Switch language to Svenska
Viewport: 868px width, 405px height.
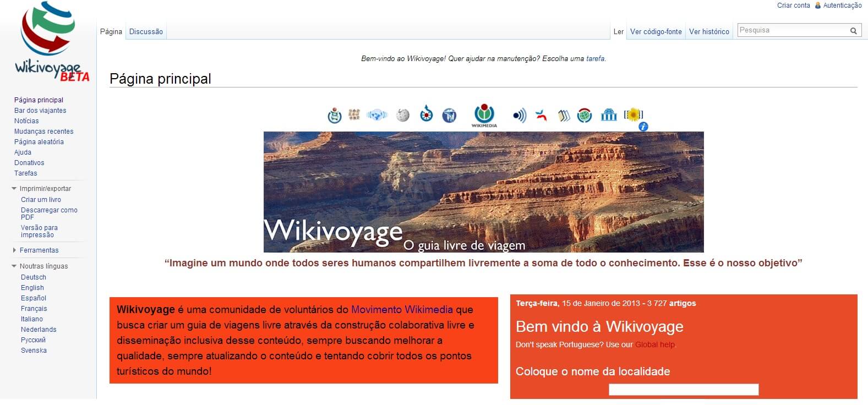pos(34,351)
